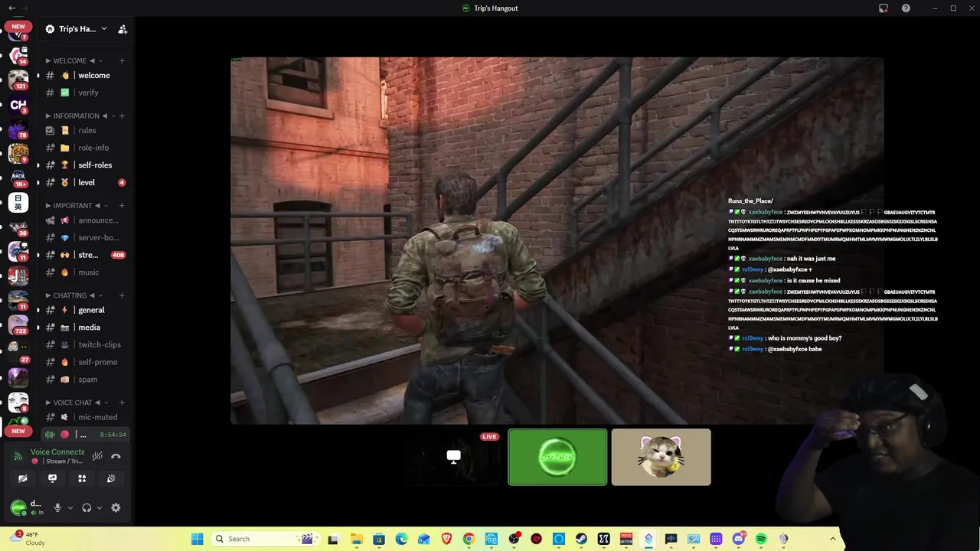Open the Help question mark icon

tap(906, 8)
